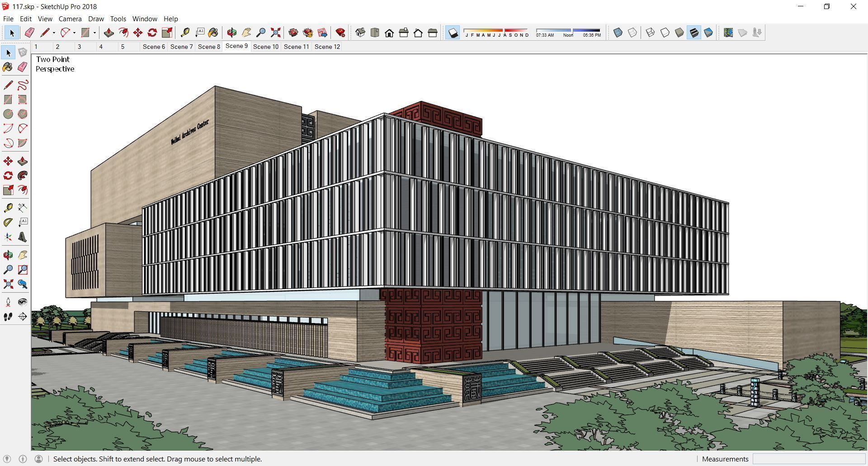Click the Measurements input box
This screenshot has height=466, width=868.
tap(809, 459)
